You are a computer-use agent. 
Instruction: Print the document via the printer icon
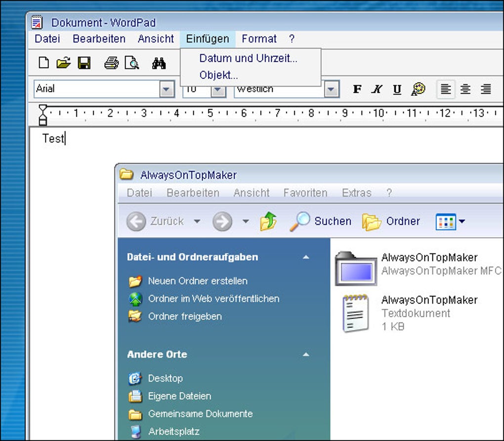(112, 63)
